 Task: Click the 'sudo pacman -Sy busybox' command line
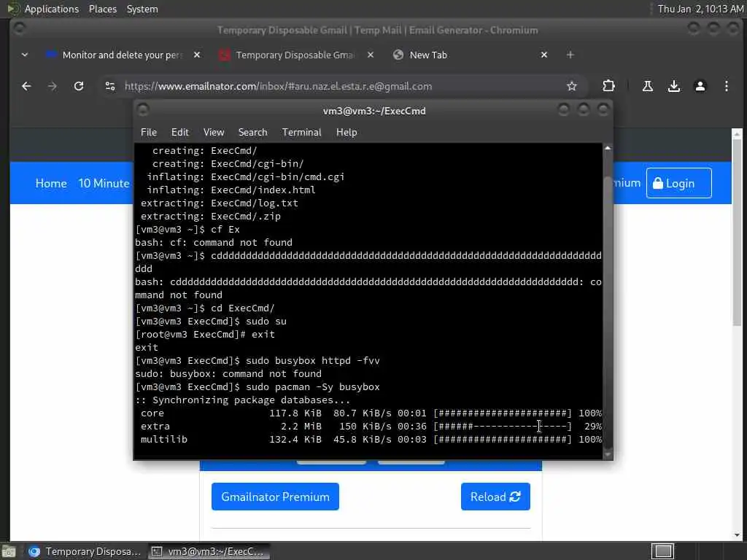258,386
